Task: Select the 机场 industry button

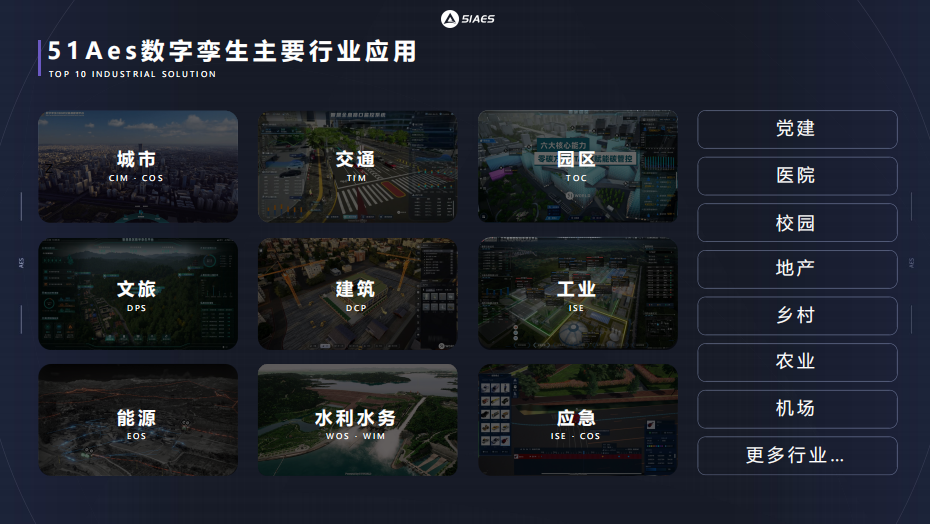Action: [x=797, y=409]
